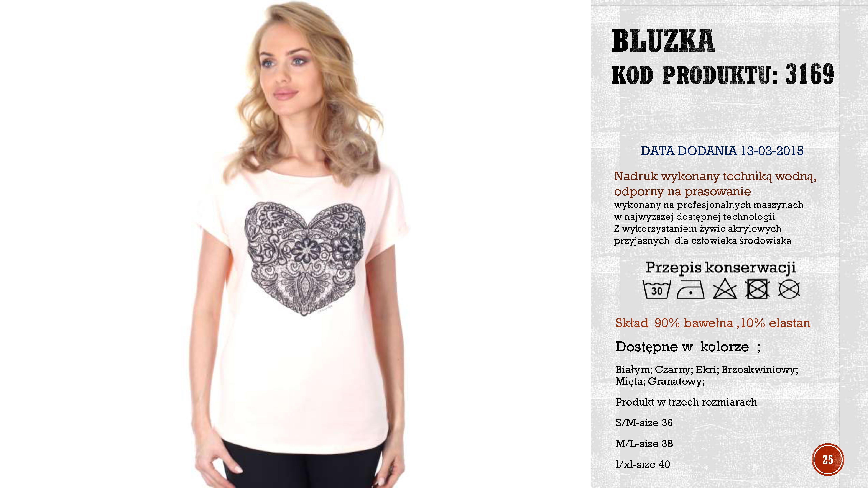Click the do-not-dry-clean circle icon
This screenshot has height=488, width=868.
789,289
